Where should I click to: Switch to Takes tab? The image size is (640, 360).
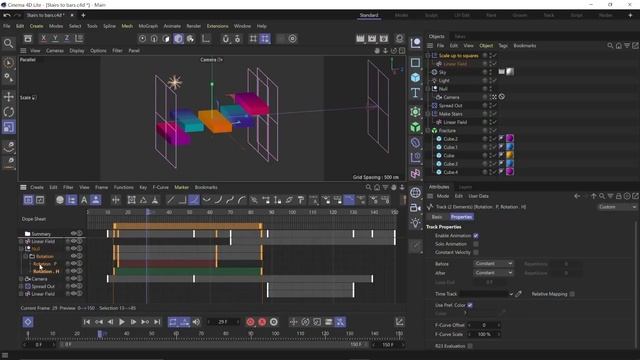coord(460,36)
